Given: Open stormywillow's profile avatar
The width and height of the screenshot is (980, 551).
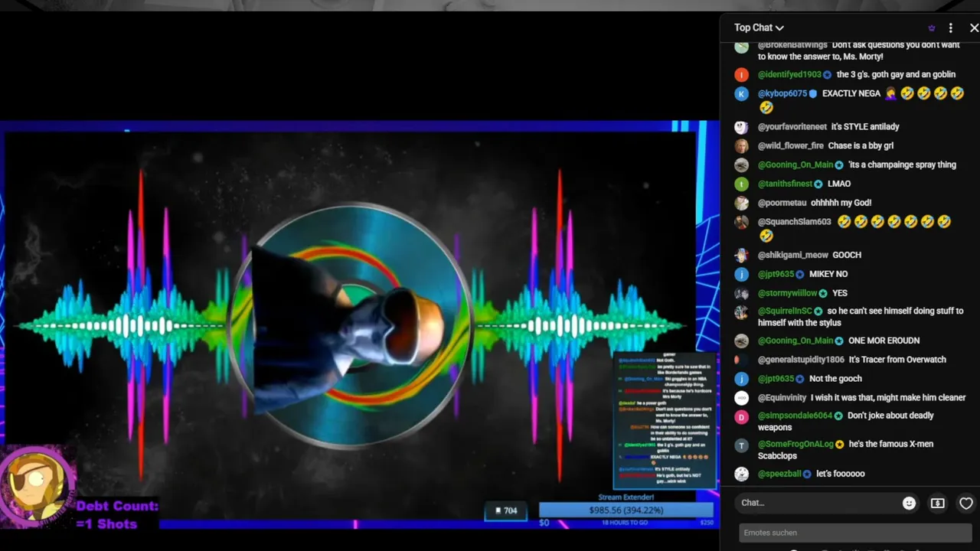Looking at the screenshot, I should coord(741,294).
